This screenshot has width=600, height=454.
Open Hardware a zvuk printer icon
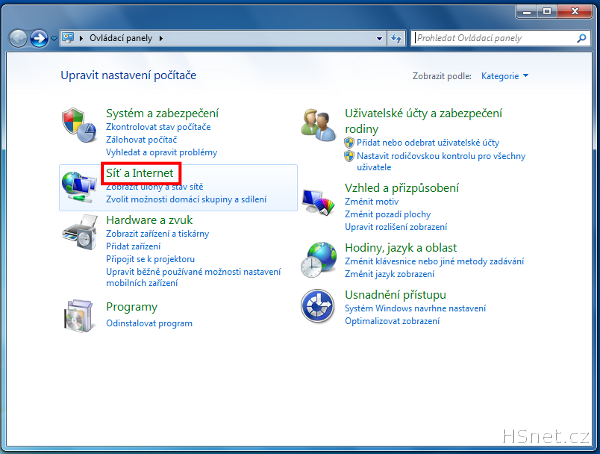[80, 232]
